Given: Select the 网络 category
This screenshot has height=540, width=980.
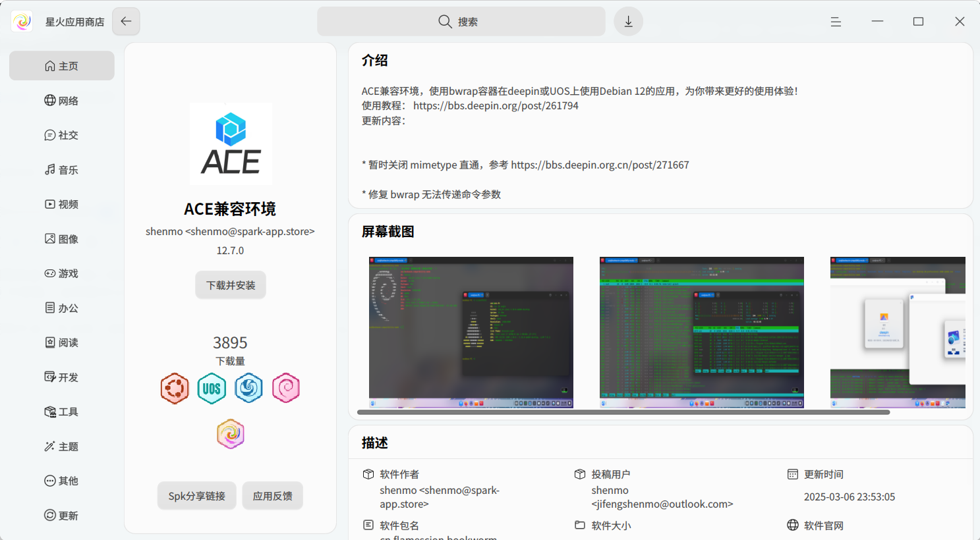Looking at the screenshot, I should coord(62,101).
